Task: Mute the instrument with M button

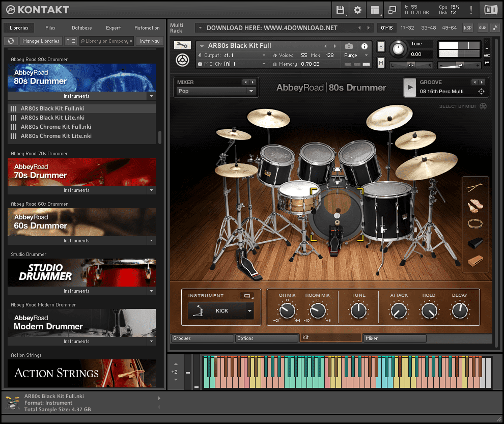Action: (x=381, y=63)
